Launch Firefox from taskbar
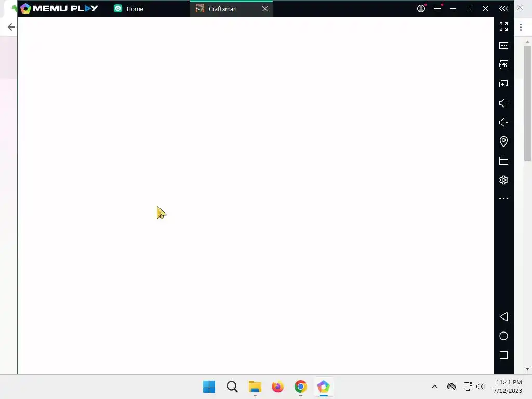 (x=278, y=387)
